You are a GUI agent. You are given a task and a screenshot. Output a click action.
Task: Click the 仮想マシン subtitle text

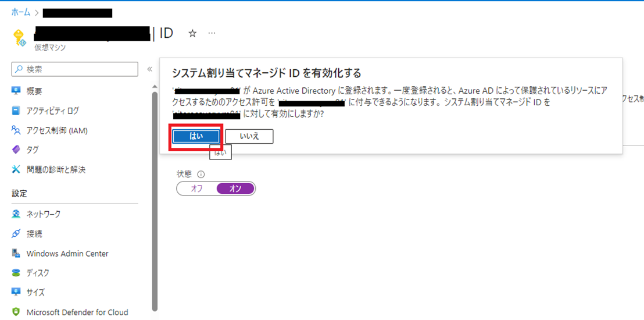pyautogui.click(x=50, y=47)
